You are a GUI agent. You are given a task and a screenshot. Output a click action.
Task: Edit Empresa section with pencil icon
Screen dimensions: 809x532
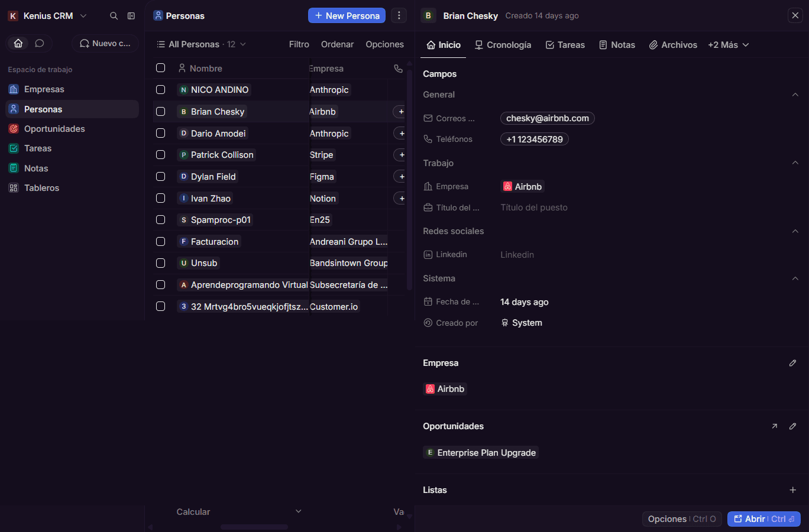(x=792, y=363)
